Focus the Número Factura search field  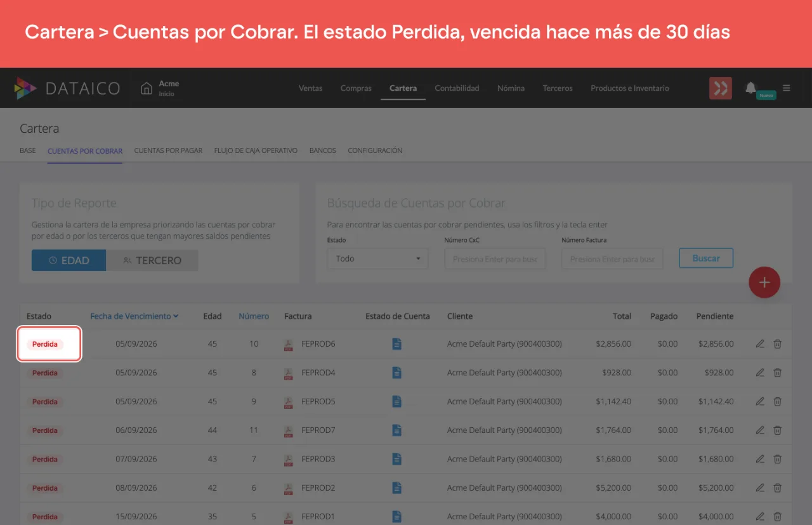(612, 258)
